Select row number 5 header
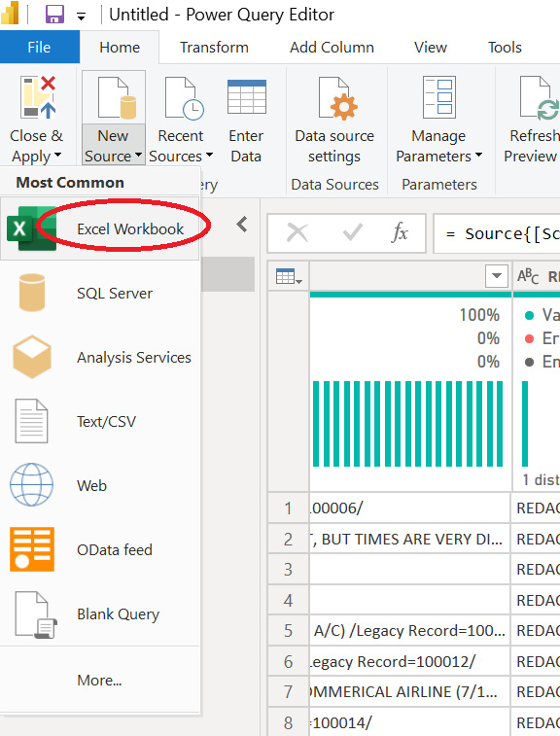 coord(288,631)
